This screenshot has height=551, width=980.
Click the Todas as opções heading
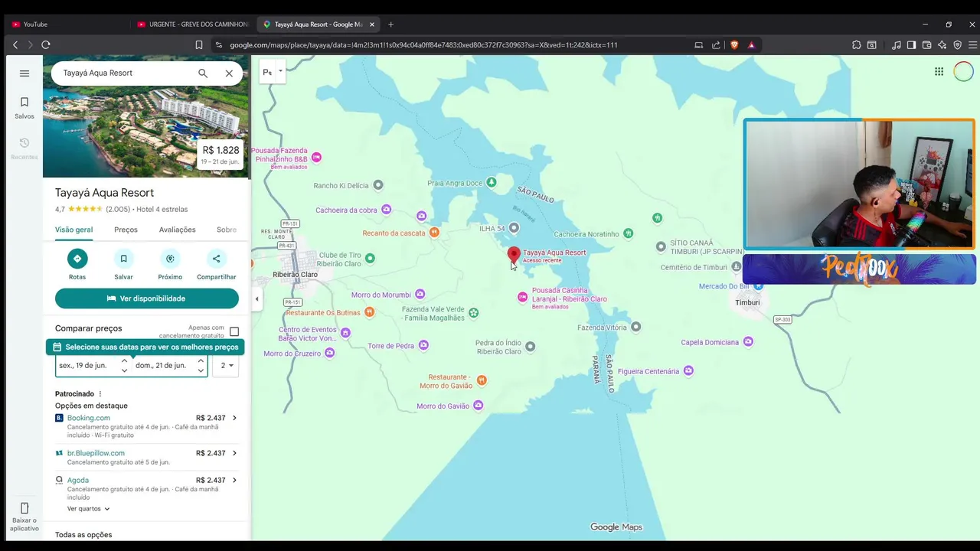point(83,535)
